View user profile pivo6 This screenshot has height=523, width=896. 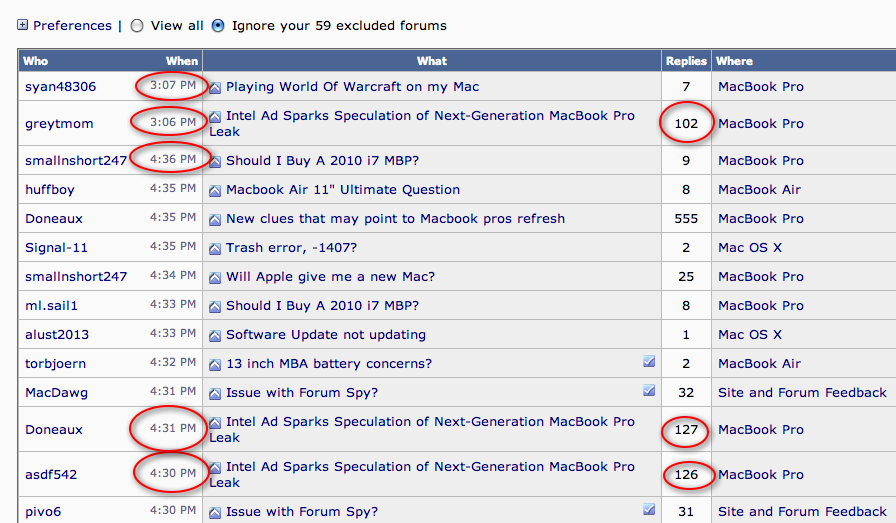point(43,512)
